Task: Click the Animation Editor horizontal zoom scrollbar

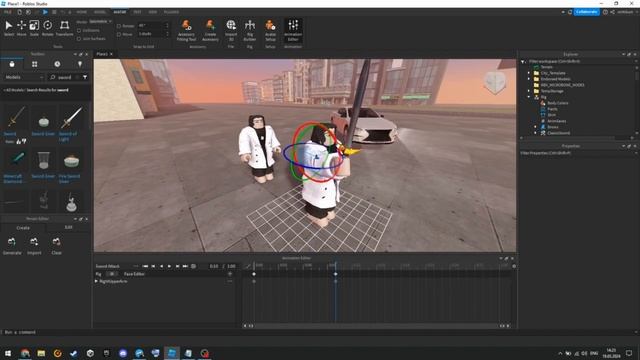Action: click(376, 326)
